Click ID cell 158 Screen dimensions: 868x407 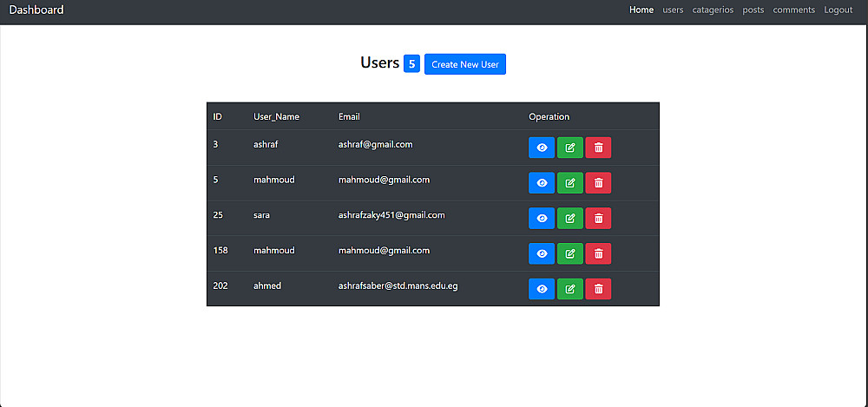tap(220, 250)
